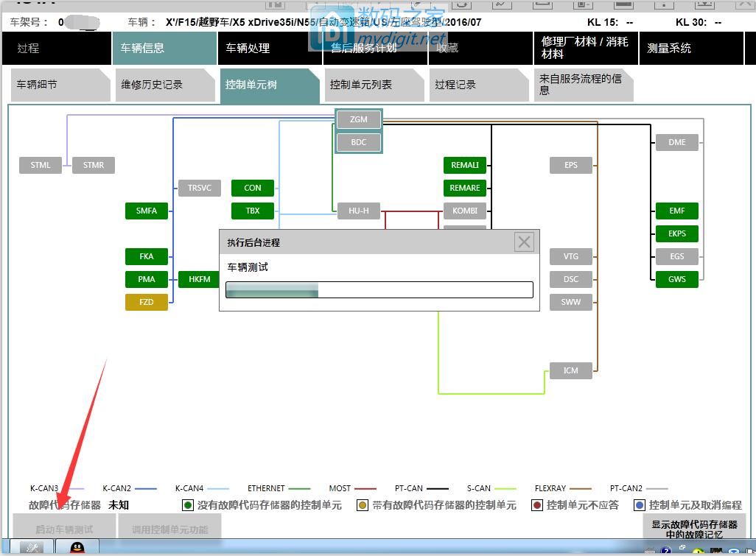Image resolution: width=756 pixels, height=556 pixels.
Task: Select the 控制单元列表 sub-tab
Action: pos(361,85)
